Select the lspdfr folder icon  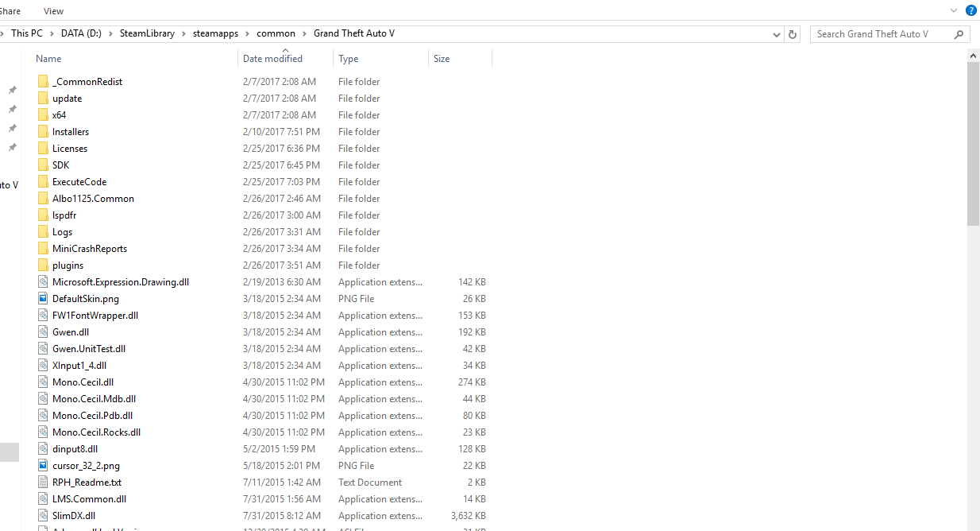[43, 215]
